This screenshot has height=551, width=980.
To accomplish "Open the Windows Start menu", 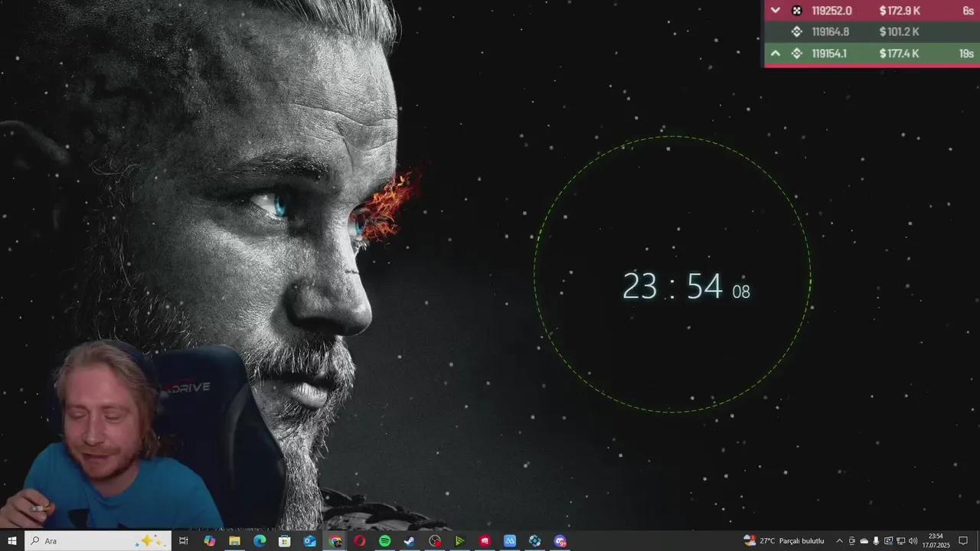I will tap(12, 541).
